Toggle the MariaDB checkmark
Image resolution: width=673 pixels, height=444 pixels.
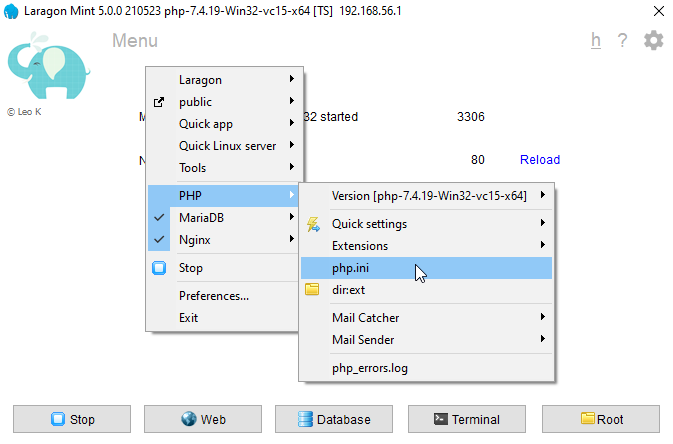pyautogui.click(x=158, y=218)
